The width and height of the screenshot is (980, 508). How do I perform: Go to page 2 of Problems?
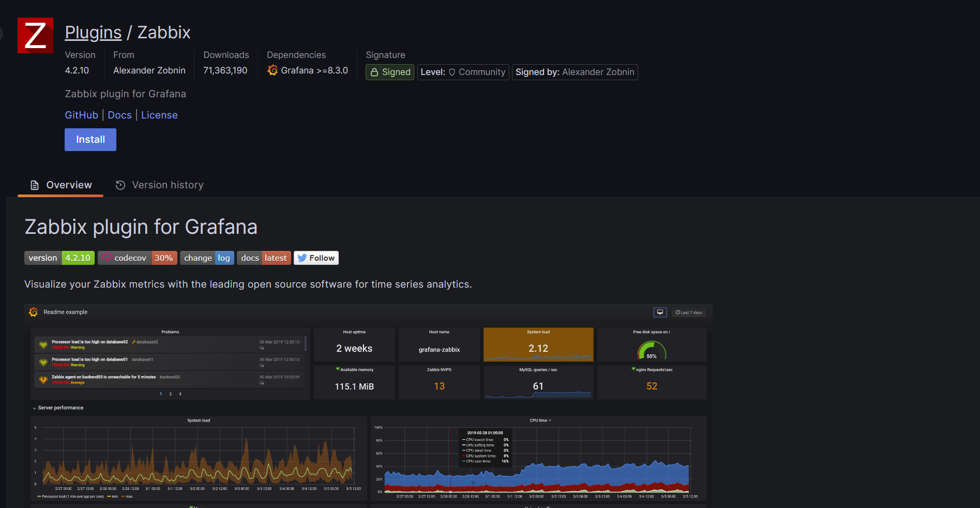point(170,394)
